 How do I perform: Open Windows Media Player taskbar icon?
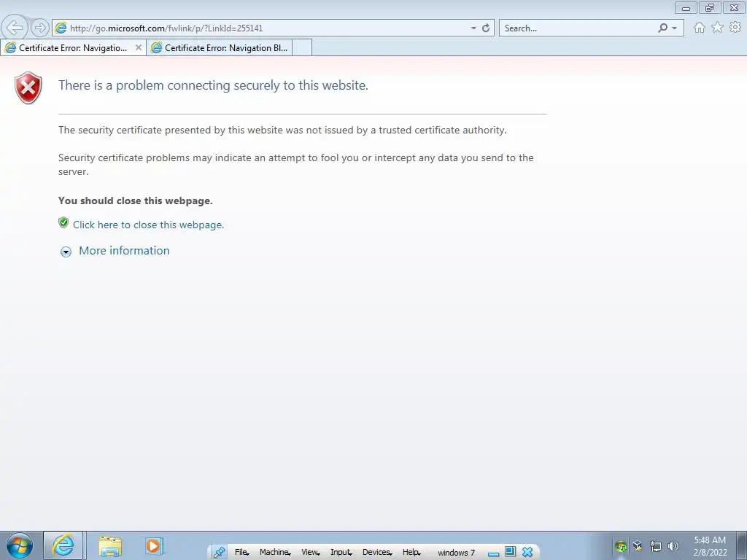click(x=154, y=545)
